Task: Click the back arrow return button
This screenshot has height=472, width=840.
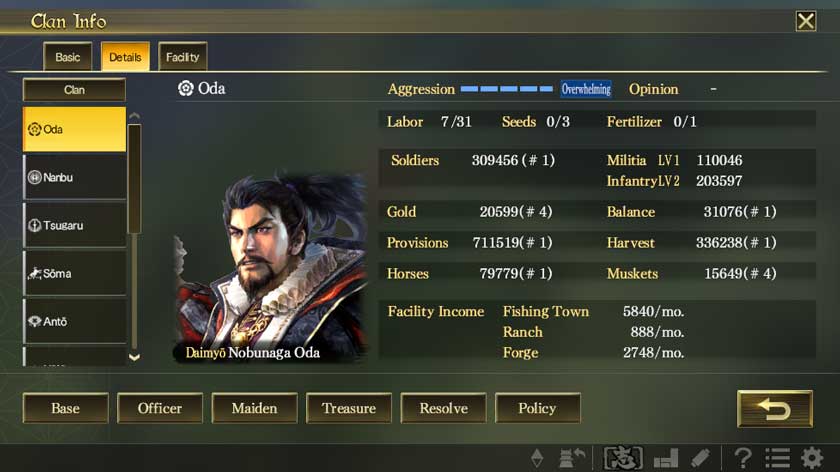Action: (x=775, y=409)
